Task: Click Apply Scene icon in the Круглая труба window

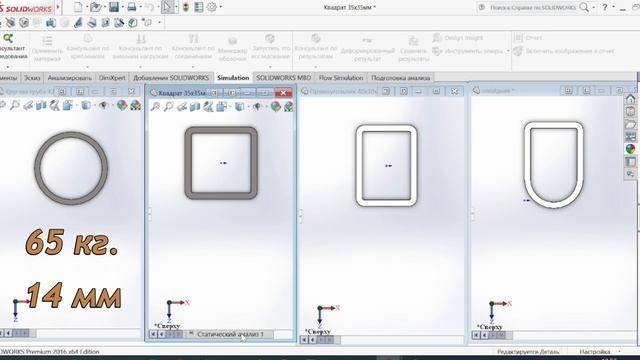Action: click(x=135, y=105)
